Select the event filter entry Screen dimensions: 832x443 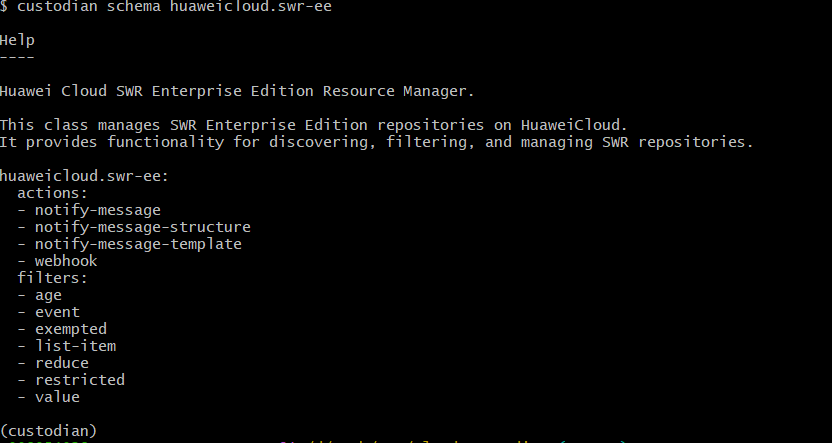click(x=57, y=312)
